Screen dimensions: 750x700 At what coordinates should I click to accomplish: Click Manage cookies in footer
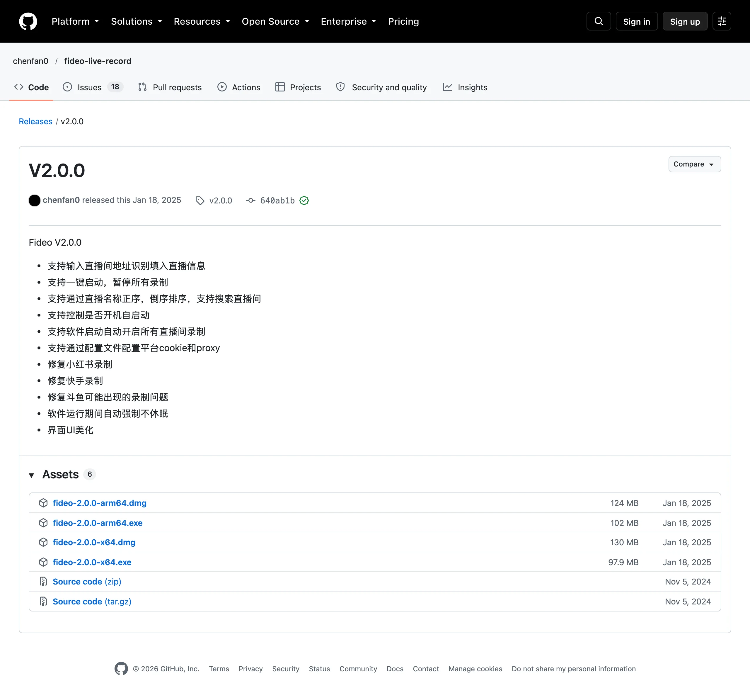tap(475, 668)
